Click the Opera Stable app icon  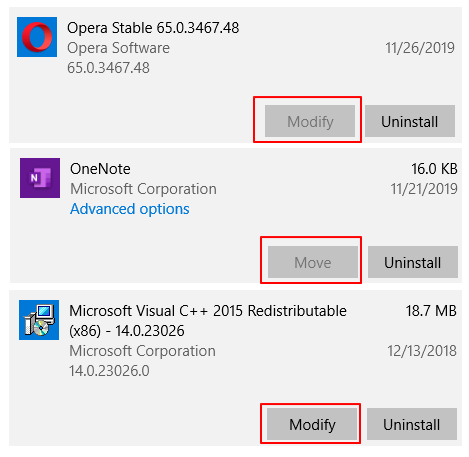[37, 37]
